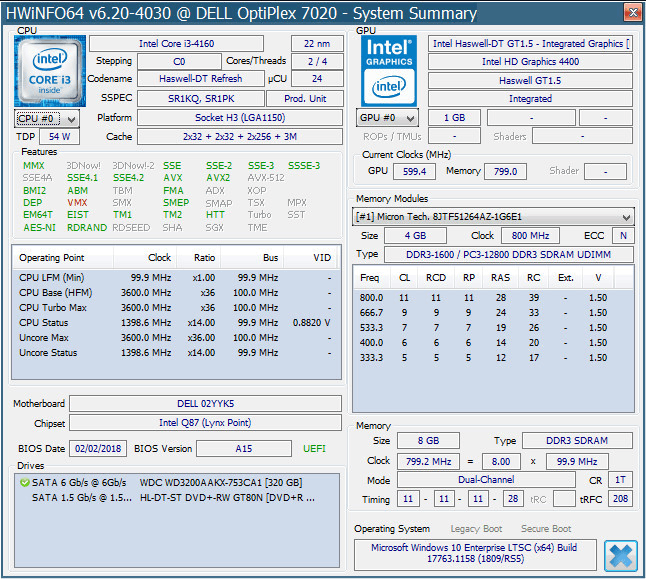Viewport: 646px width, 579px height.
Task: Click the Cores/Threads 2 / 4 field
Action: pos(317,62)
